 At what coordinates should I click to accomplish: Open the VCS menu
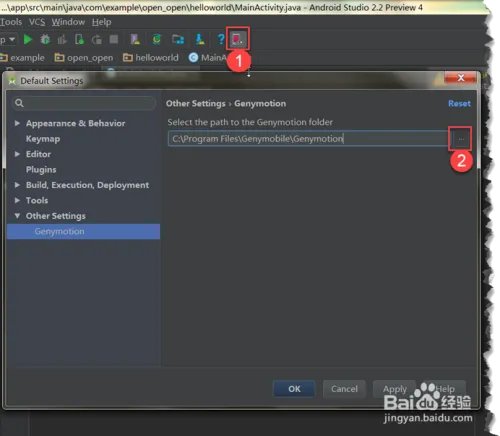(37, 22)
